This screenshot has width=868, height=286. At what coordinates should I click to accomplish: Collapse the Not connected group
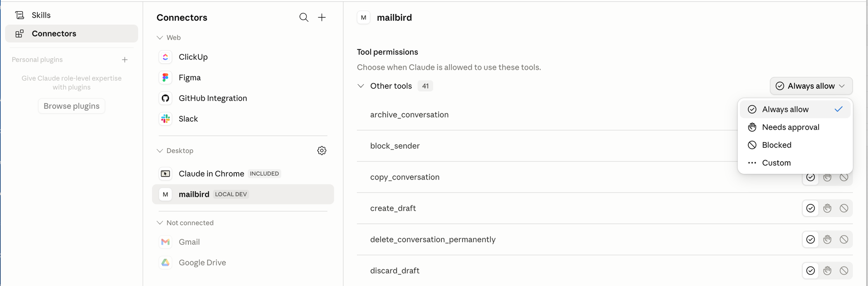(x=160, y=223)
